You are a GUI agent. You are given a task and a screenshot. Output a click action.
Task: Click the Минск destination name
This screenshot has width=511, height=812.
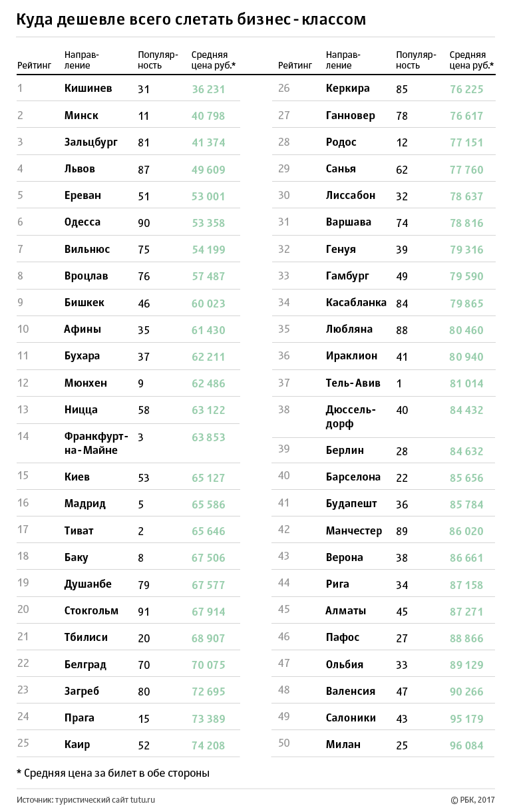81,115
